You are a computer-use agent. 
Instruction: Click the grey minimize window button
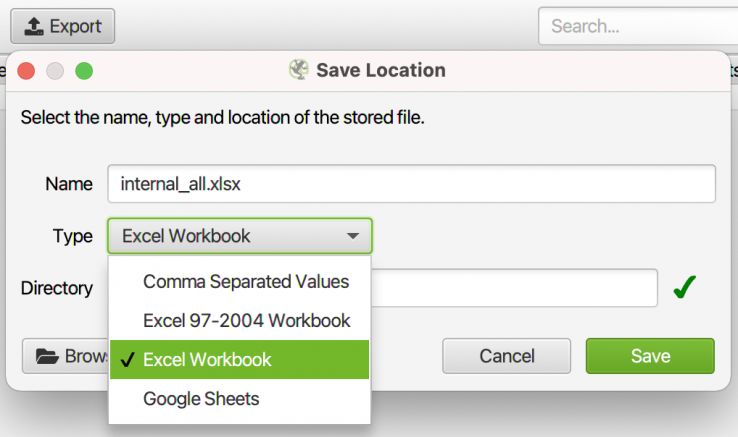point(55,71)
